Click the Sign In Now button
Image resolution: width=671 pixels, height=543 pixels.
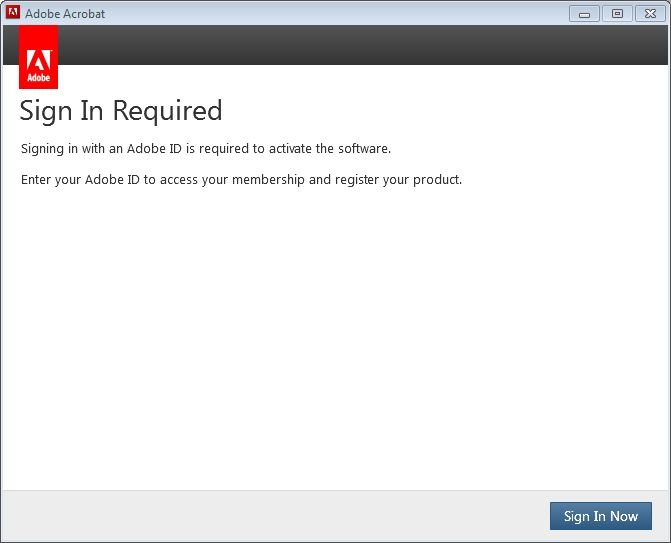point(600,516)
